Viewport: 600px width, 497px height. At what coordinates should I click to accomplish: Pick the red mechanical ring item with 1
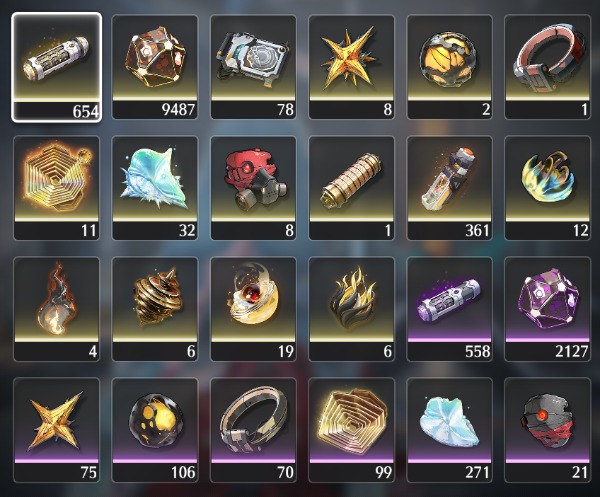click(x=548, y=67)
